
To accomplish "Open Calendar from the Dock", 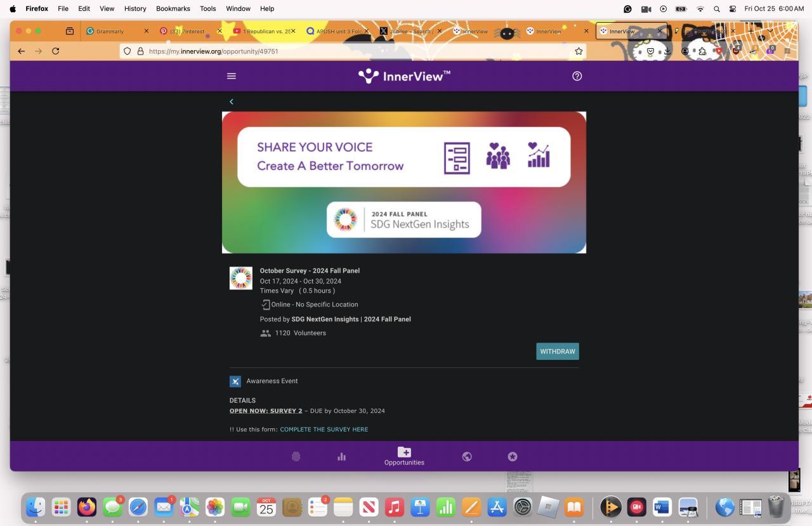I will click(x=266, y=507).
